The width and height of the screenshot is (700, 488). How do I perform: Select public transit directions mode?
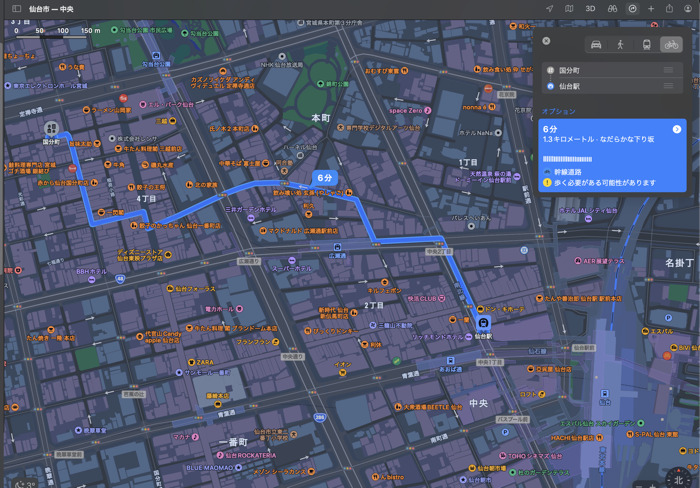click(646, 45)
